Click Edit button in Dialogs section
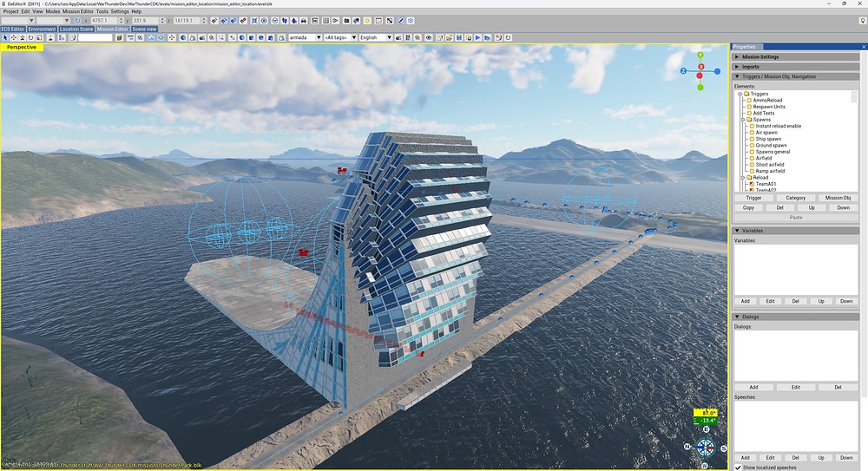 795,387
